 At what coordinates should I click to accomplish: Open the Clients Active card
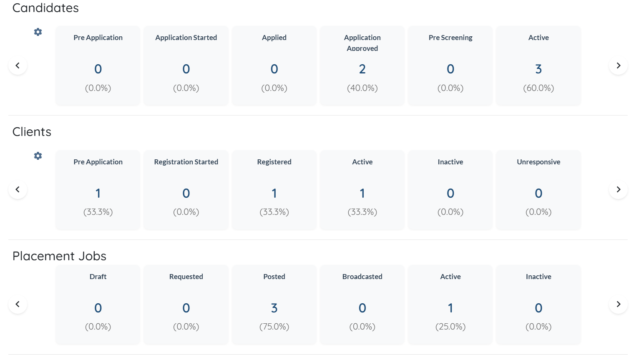click(x=362, y=190)
